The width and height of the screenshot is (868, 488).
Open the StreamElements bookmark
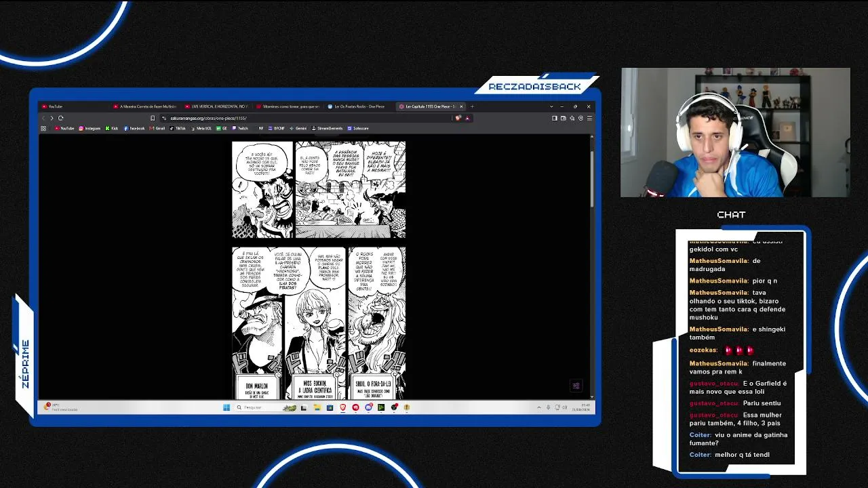tap(328, 128)
